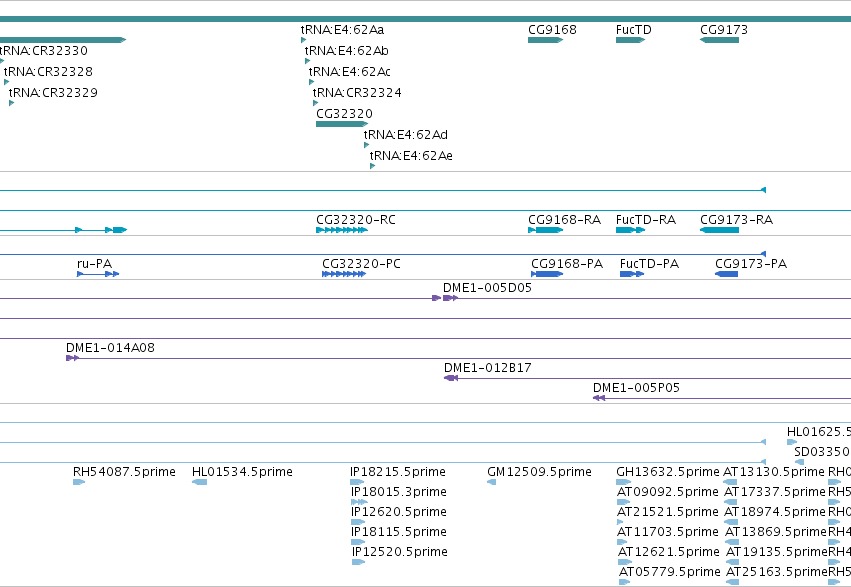Screen dimensions: 851x587
Task: Select EST HL01534.5prime
Action: (199, 482)
